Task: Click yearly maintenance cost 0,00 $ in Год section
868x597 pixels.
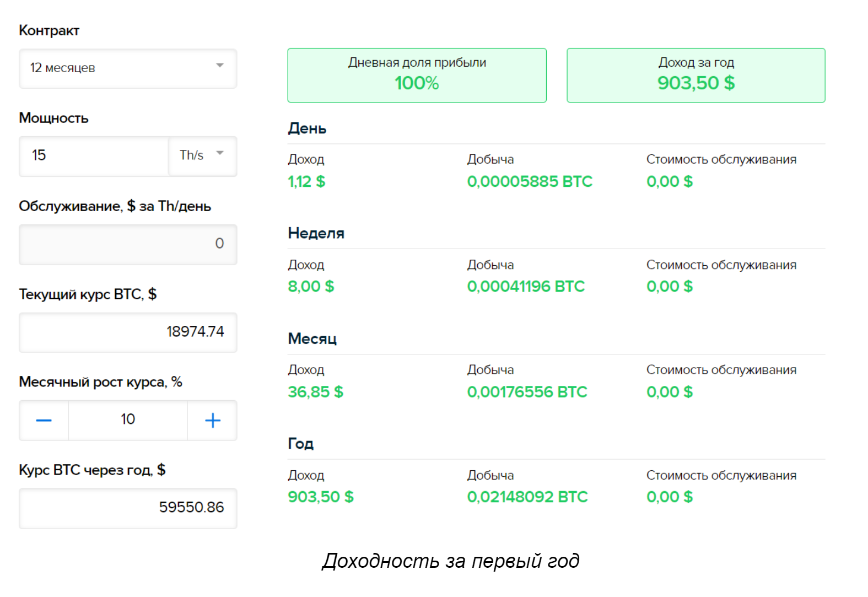Action: pyautogui.click(x=670, y=497)
